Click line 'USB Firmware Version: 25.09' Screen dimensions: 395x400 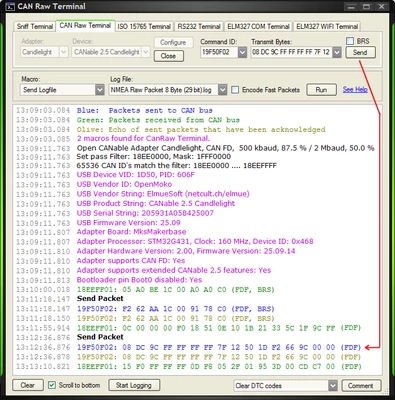tap(128, 223)
